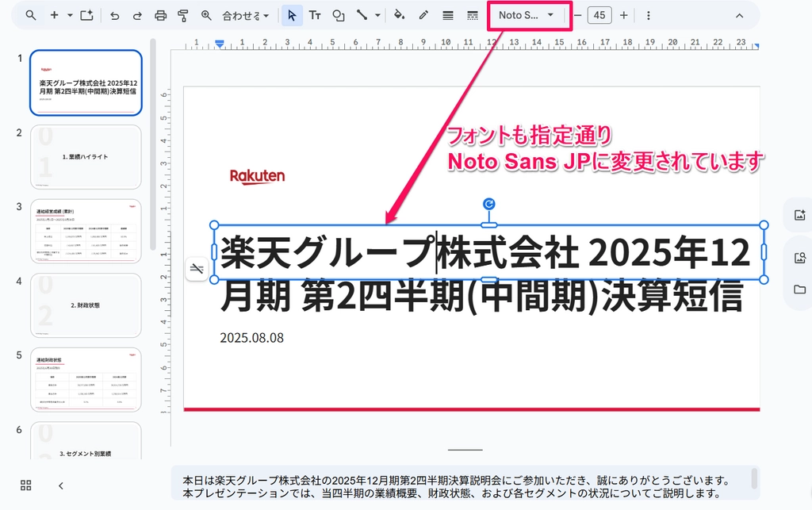Print the presentation
This screenshot has height=510, width=812.
tap(160, 16)
